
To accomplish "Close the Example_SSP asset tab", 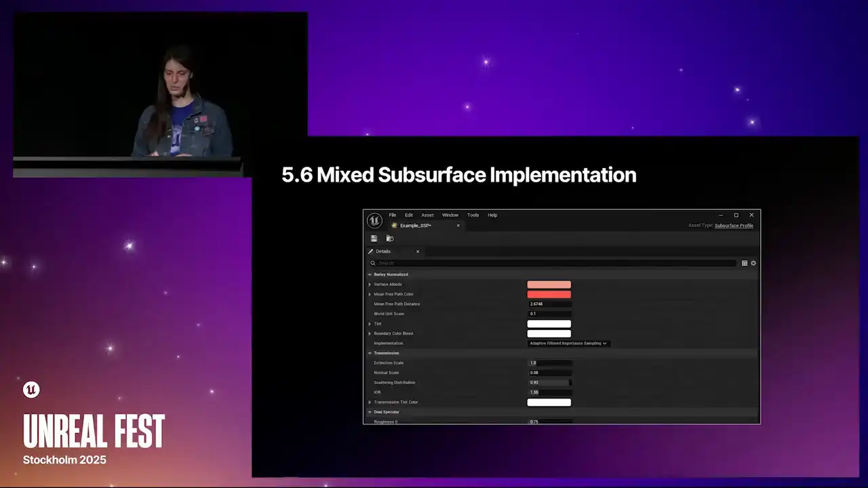I will pyautogui.click(x=458, y=226).
